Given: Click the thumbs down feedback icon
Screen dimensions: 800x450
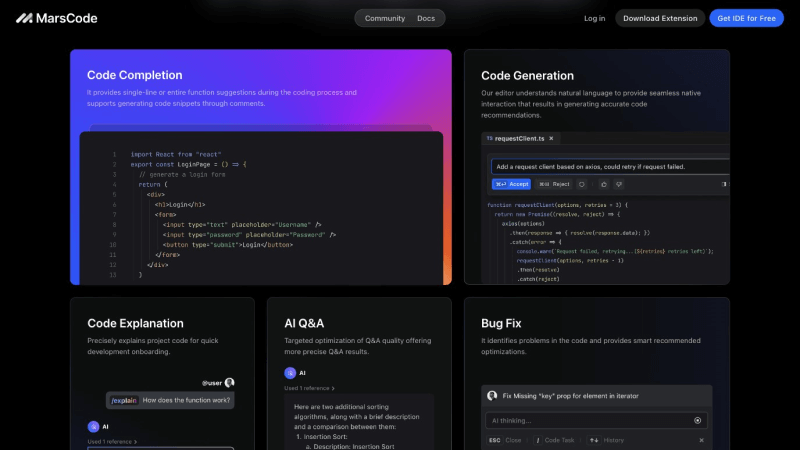Looking at the screenshot, I should (619, 184).
